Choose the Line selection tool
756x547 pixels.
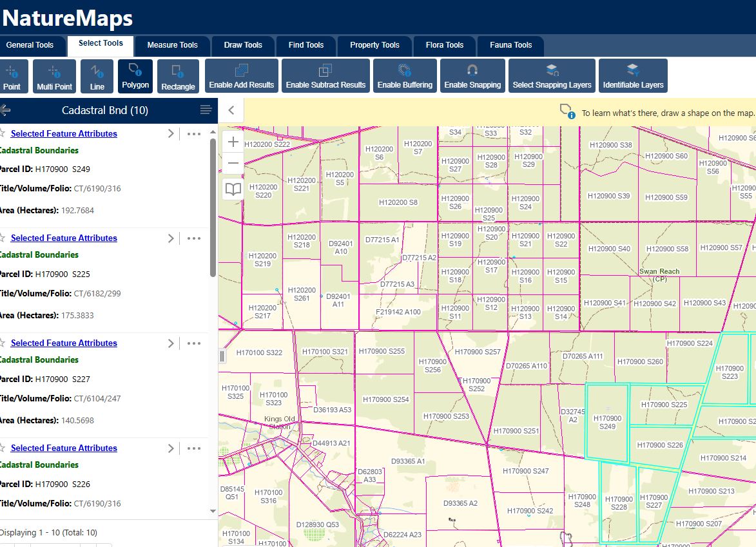pos(97,75)
